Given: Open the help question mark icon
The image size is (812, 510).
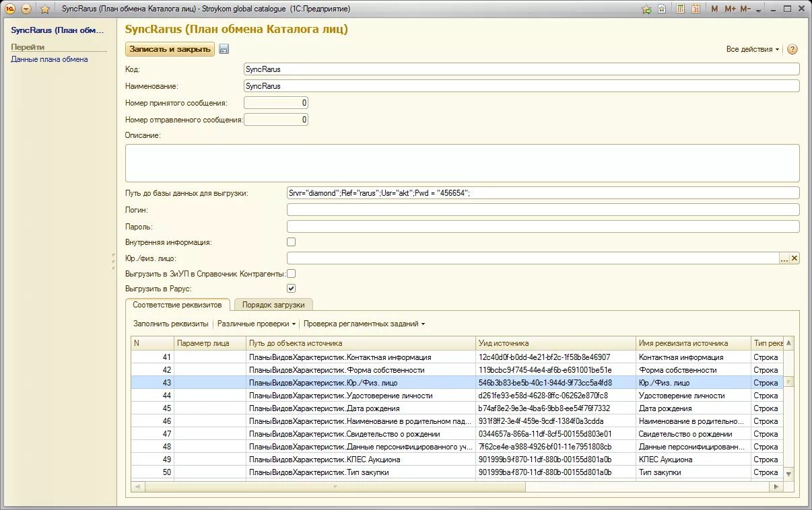Looking at the screenshot, I should (792, 49).
